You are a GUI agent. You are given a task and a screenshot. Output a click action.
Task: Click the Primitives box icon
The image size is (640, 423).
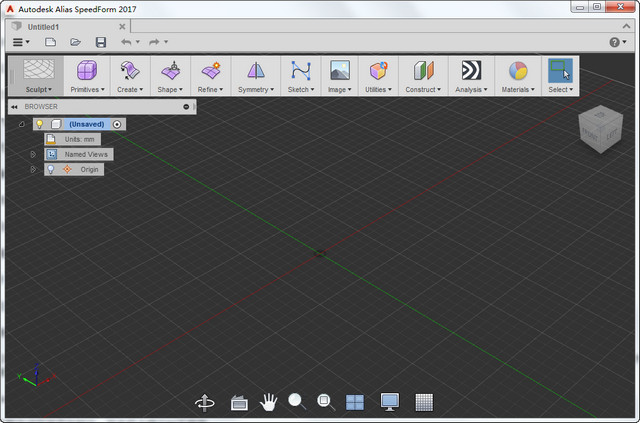(87, 70)
